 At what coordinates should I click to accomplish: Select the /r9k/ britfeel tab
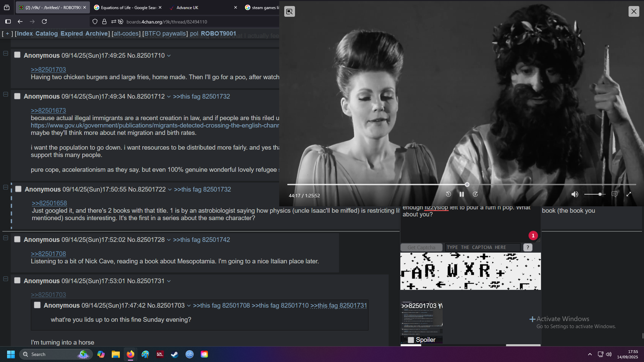pyautogui.click(x=53, y=7)
